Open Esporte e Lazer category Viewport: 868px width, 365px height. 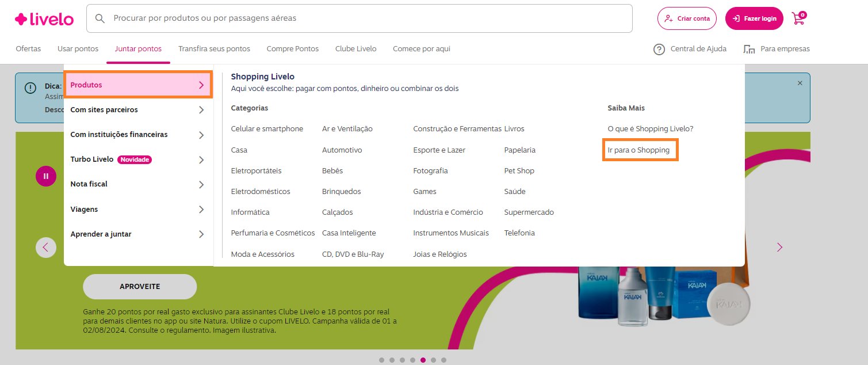tap(439, 150)
